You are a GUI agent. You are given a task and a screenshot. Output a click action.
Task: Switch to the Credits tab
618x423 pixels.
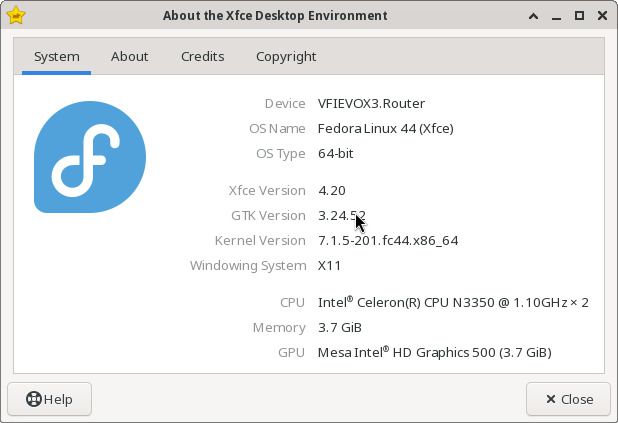[x=203, y=56]
